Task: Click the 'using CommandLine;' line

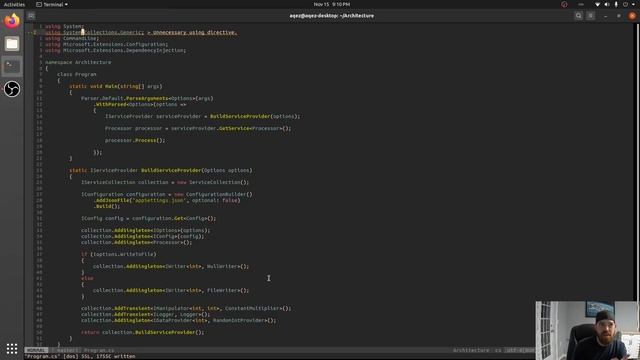Action: 72,38
